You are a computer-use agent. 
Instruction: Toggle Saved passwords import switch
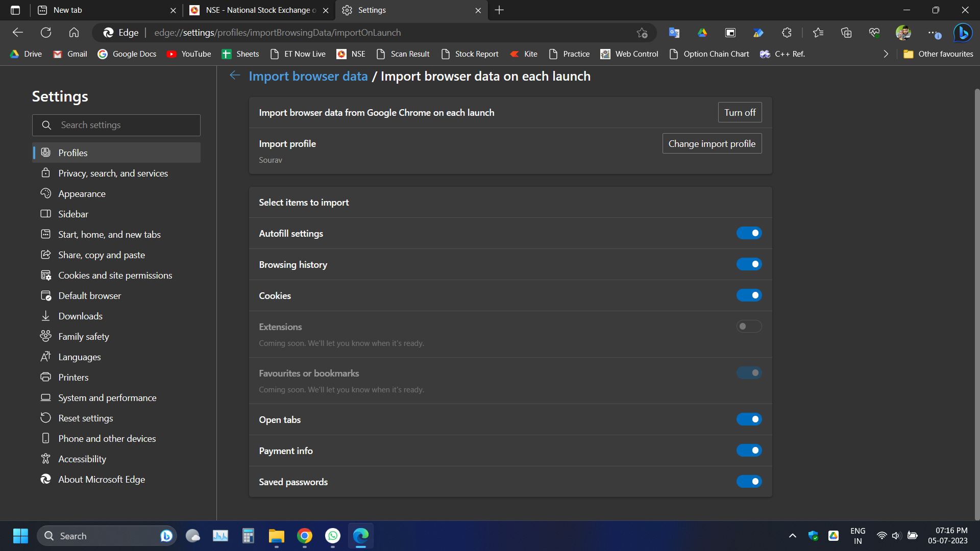tap(749, 481)
